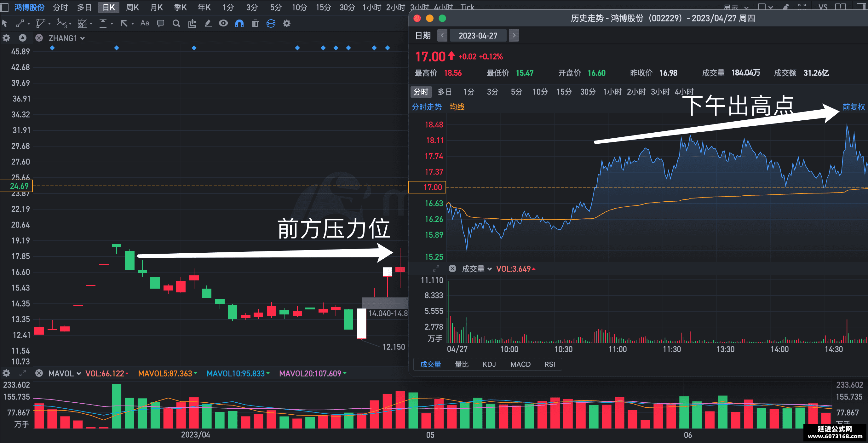Toggle the blue magnet snap mode
Image resolution: width=868 pixels, height=443 pixels.
(239, 23)
